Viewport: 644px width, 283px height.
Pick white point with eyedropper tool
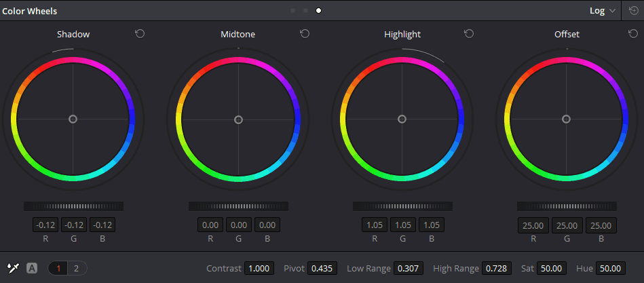(13, 269)
